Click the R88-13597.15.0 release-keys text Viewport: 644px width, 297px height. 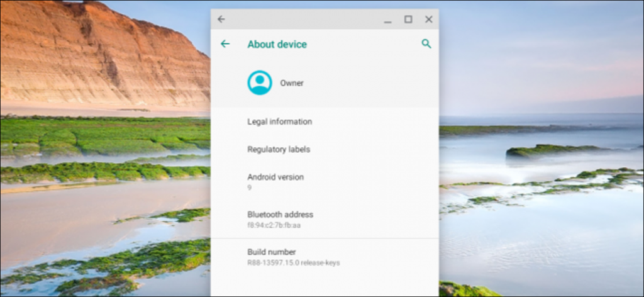(293, 262)
